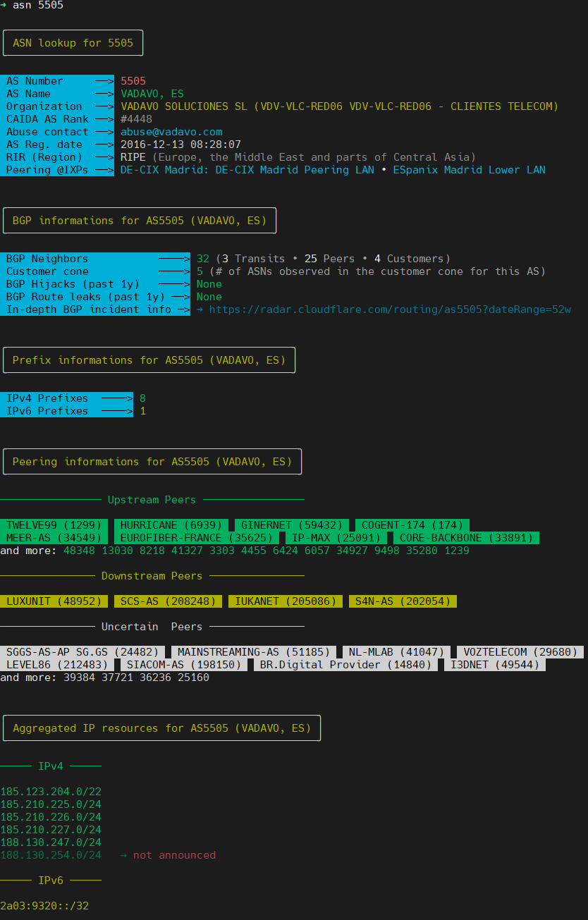The height and width of the screenshot is (920, 588).
Task: Click the prefix 185.210.227.0/24
Action: [51, 830]
